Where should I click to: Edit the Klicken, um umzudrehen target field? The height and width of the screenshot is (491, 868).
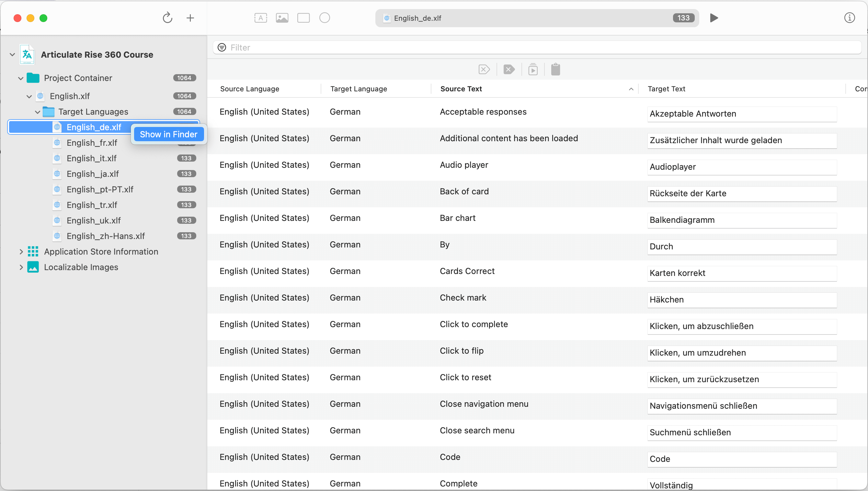click(x=742, y=353)
